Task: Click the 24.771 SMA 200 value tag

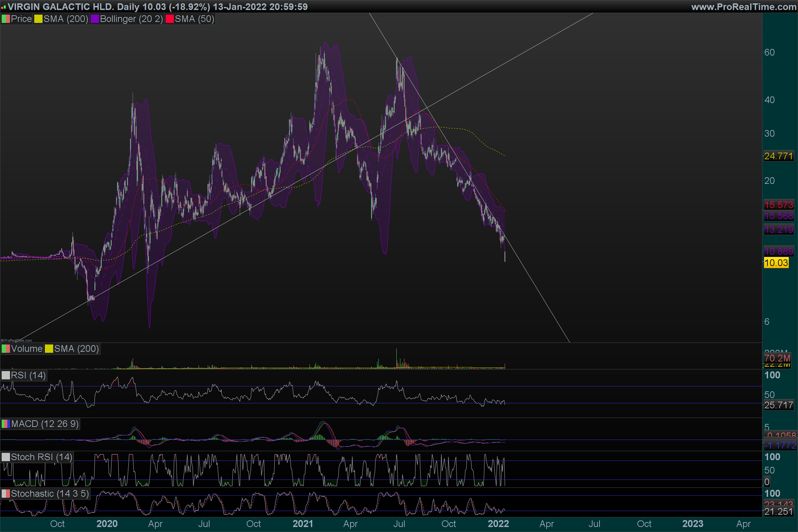Action: pos(778,156)
